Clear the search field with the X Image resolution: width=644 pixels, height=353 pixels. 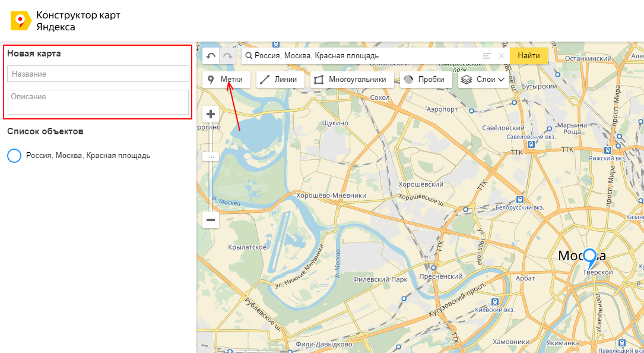click(x=502, y=56)
